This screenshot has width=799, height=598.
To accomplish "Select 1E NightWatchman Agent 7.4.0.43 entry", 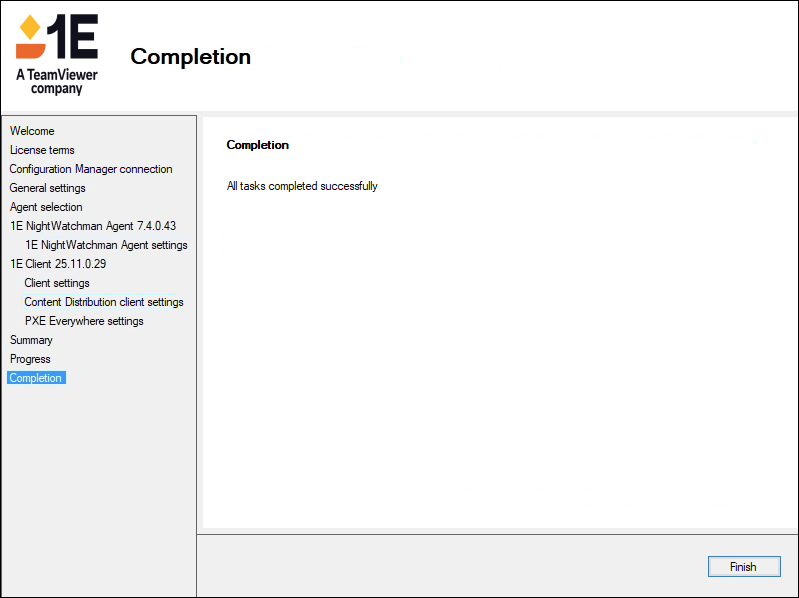I will tap(93, 226).
